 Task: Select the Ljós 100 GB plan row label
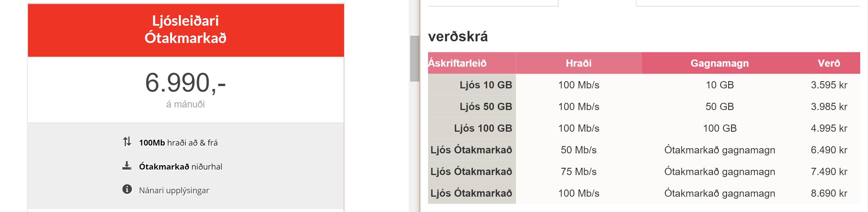pyautogui.click(x=483, y=128)
